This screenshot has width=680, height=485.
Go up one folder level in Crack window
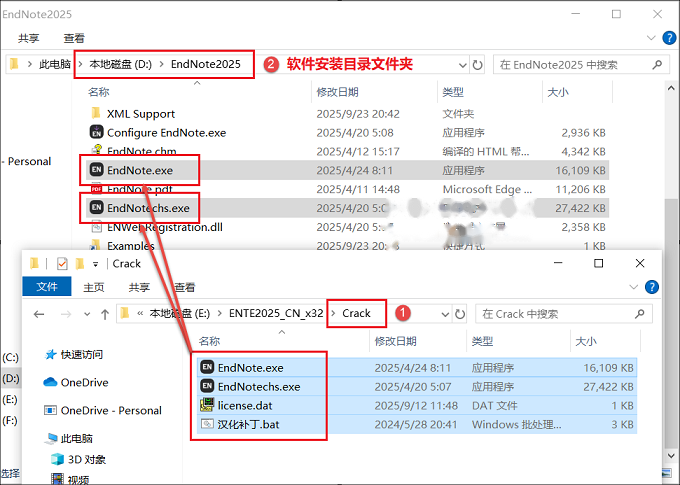coord(105,314)
